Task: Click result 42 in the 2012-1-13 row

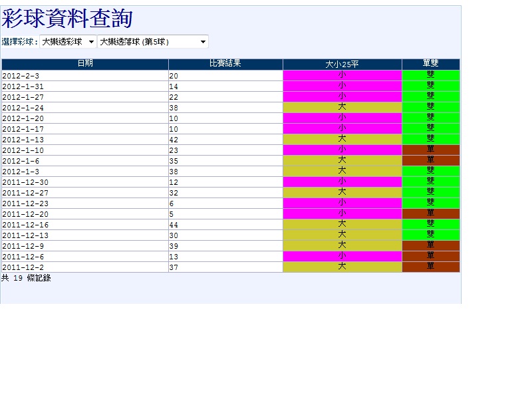Action: point(225,140)
